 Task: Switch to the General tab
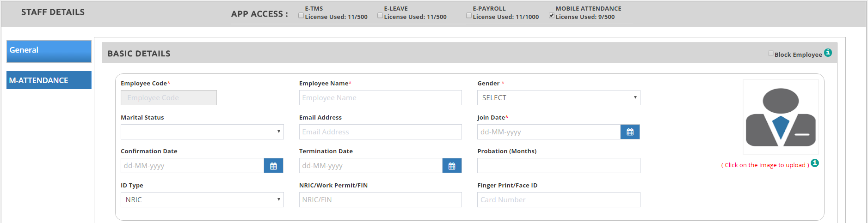tap(49, 51)
